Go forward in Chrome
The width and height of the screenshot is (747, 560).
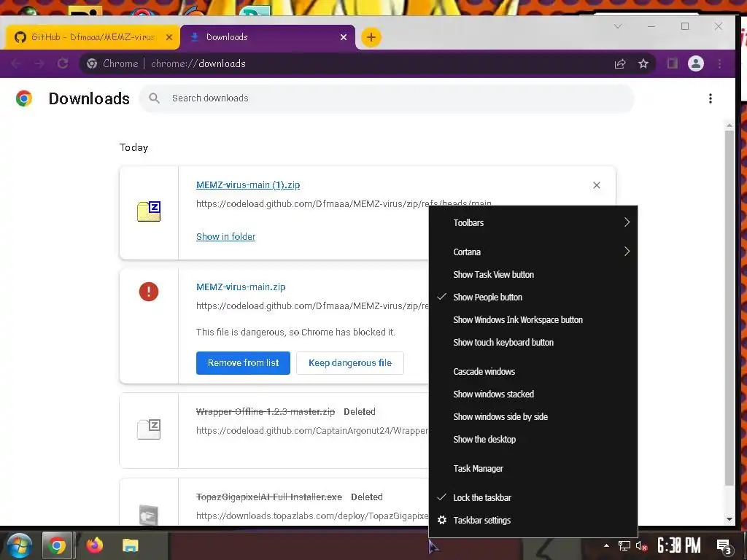click(x=39, y=63)
